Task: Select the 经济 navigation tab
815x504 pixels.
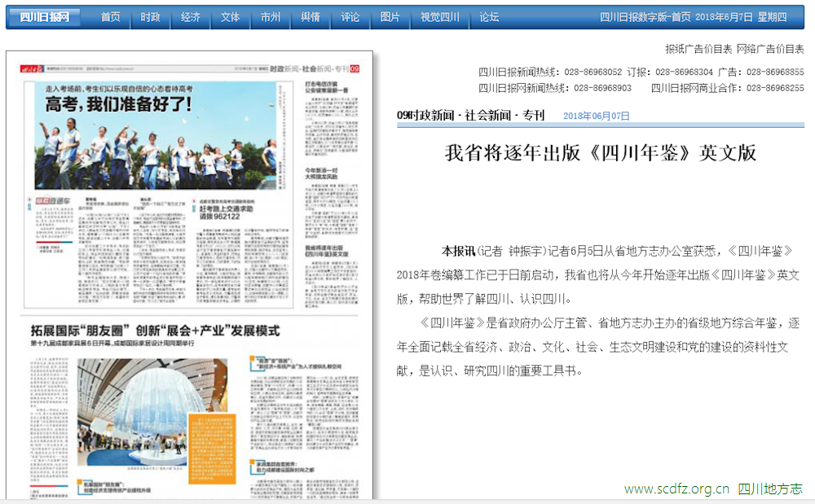Action: (190, 17)
